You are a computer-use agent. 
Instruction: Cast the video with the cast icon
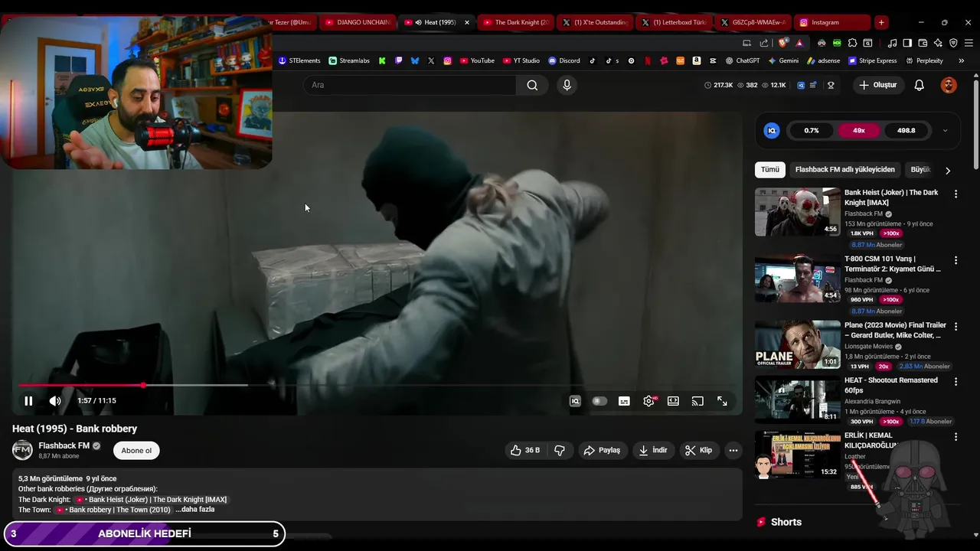click(697, 401)
